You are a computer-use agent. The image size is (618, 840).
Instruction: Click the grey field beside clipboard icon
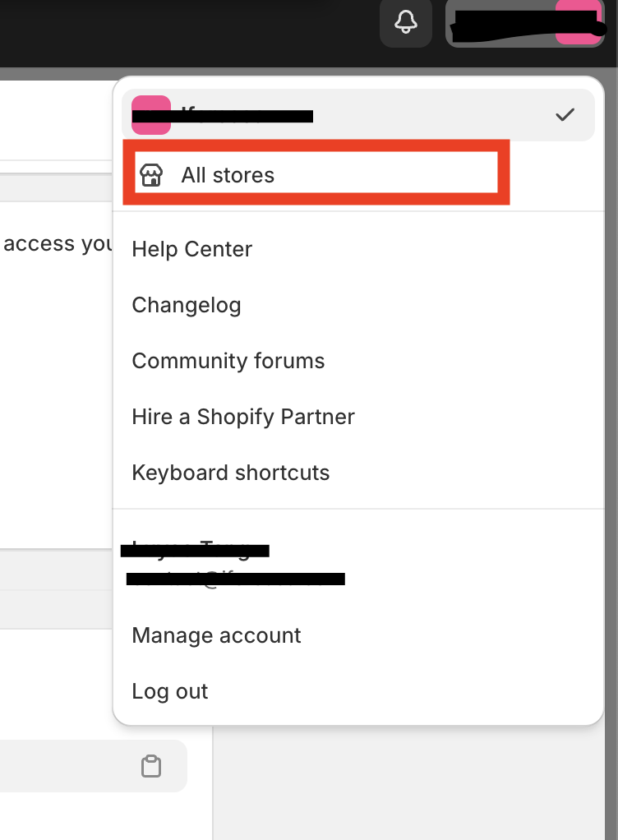(x=66, y=766)
